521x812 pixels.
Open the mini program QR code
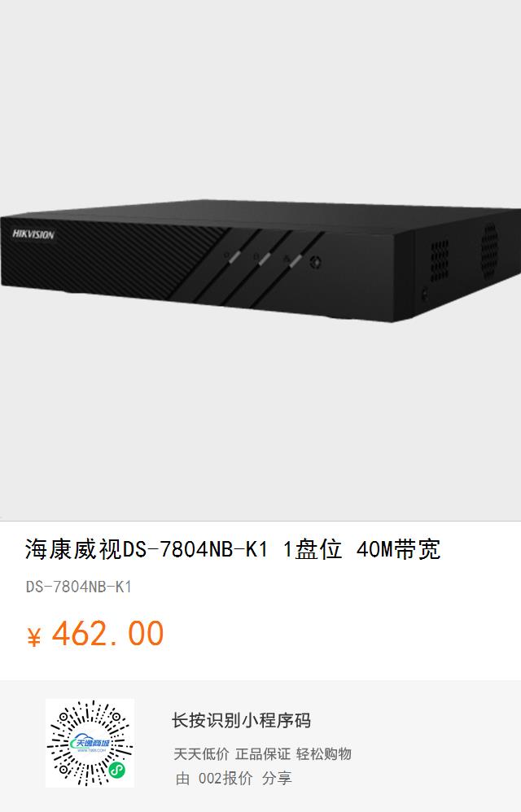pos(90,743)
